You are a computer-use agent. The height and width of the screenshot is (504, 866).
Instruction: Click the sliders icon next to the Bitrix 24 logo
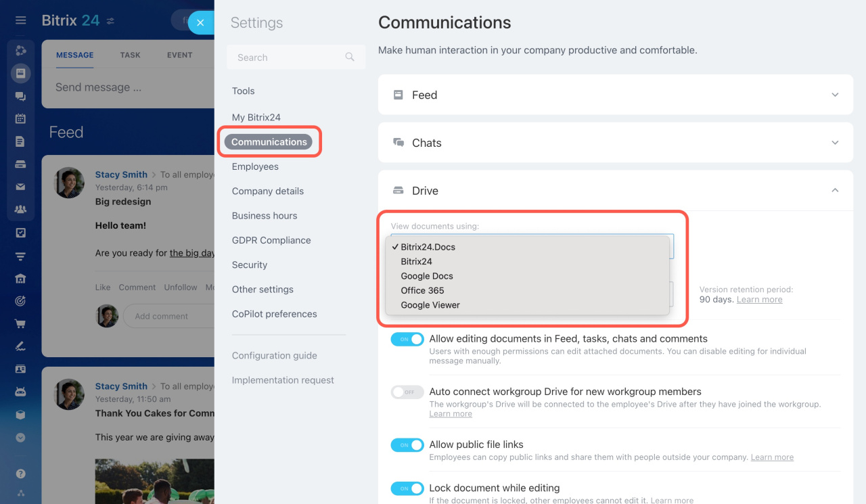[110, 21]
